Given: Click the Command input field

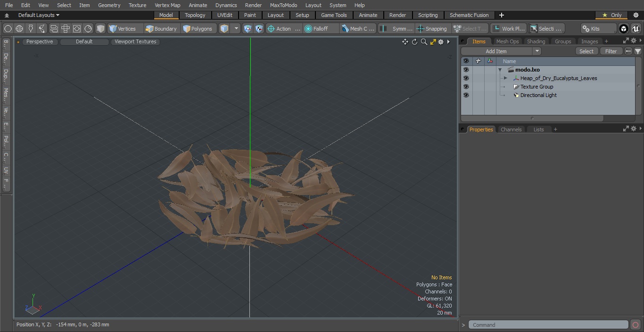Looking at the screenshot, I should [548, 325].
